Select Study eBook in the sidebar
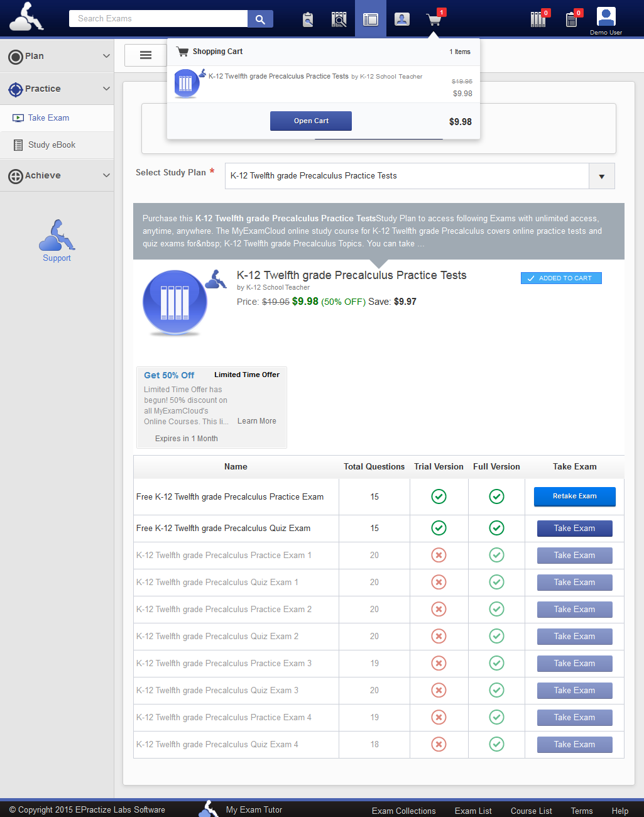This screenshot has height=817, width=644. coord(52,145)
